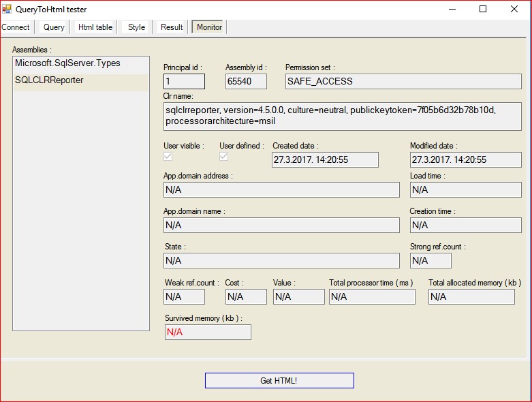The image size is (532, 402).
Task: Toggle the User visible checkbox
Action: 168,156
